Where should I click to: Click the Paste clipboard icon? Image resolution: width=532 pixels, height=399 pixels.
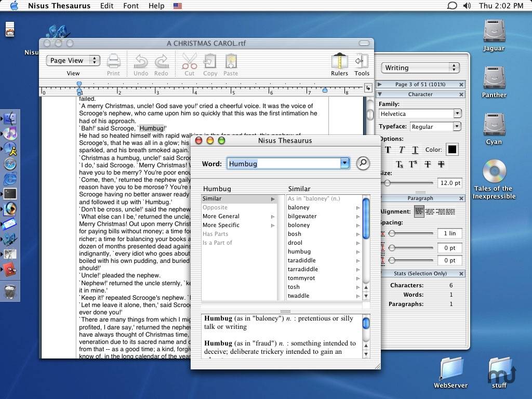point(231,61)
